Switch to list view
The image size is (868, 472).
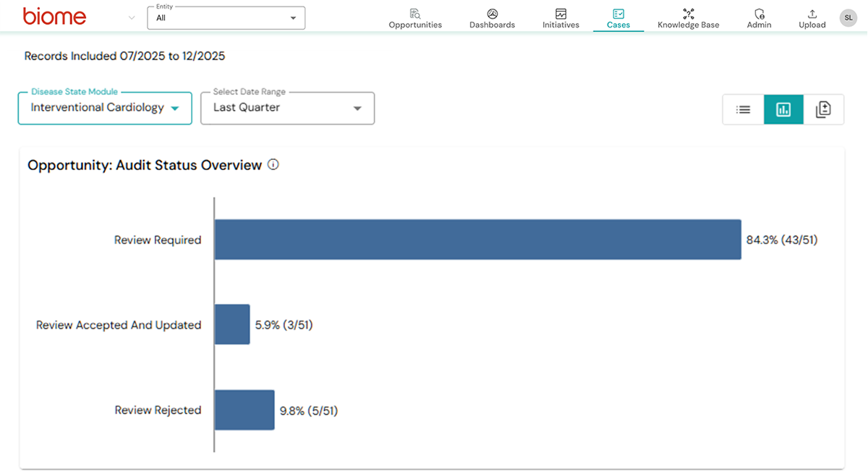(743, 108)
